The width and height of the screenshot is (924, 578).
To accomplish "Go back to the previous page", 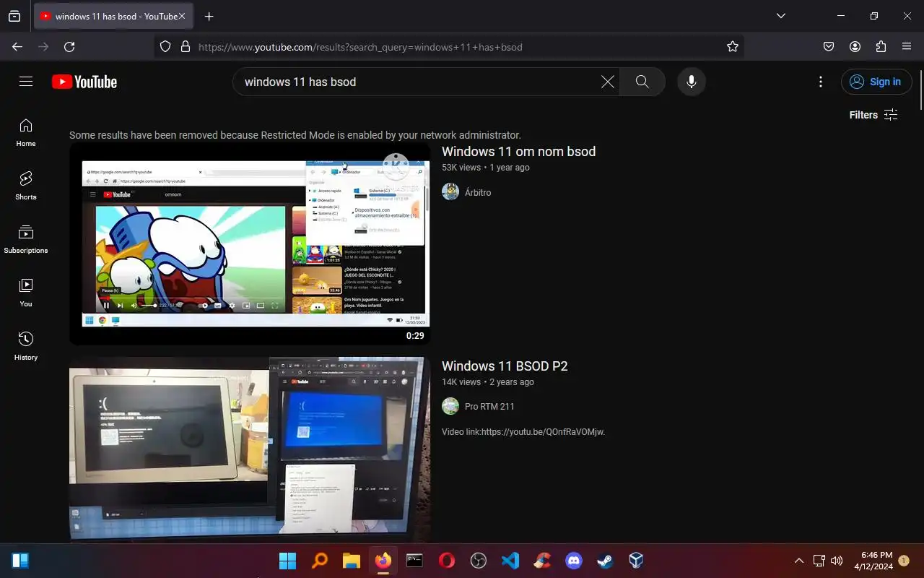I will [x=17, y=47].
